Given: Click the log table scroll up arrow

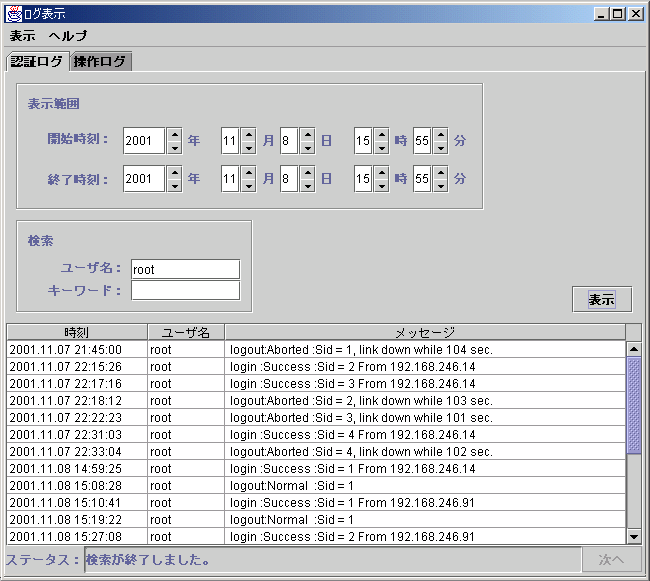Looking at the screenshot, I should 634,349.
